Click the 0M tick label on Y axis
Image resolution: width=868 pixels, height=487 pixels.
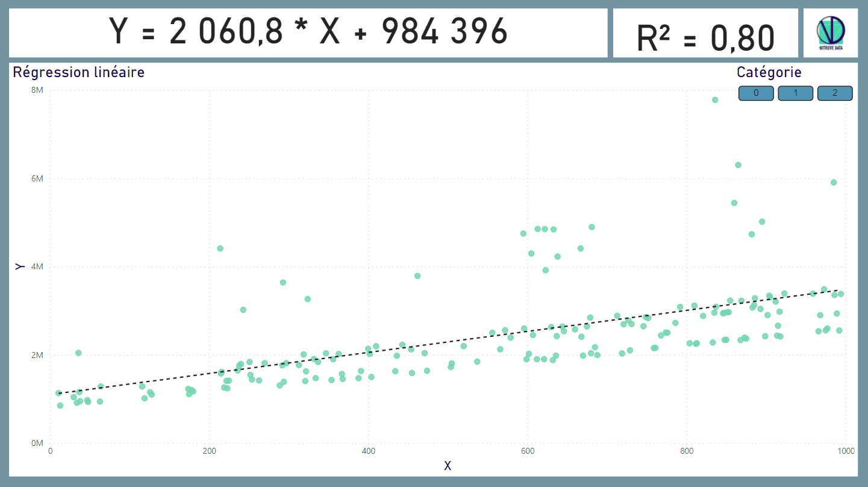tap(37, 442)
